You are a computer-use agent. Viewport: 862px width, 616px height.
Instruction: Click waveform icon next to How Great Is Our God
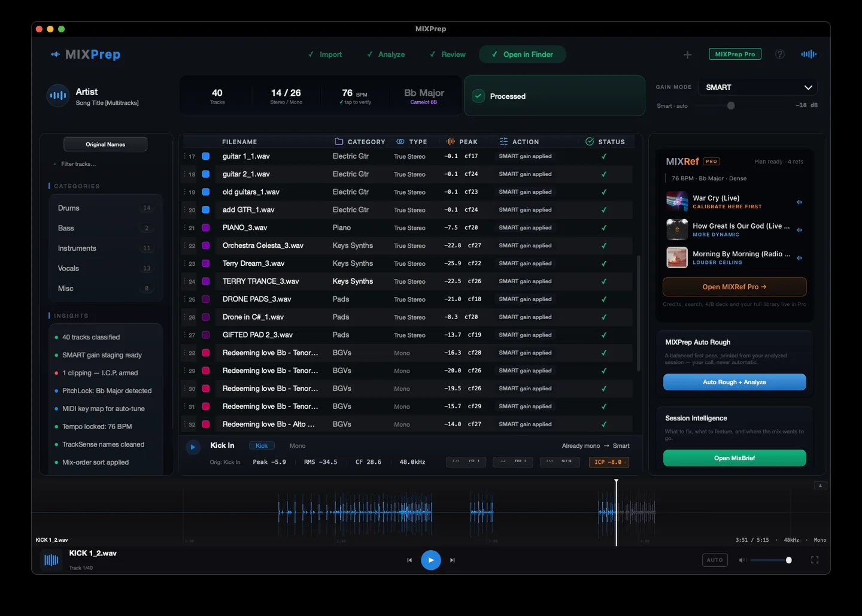(x=799, y=230)
